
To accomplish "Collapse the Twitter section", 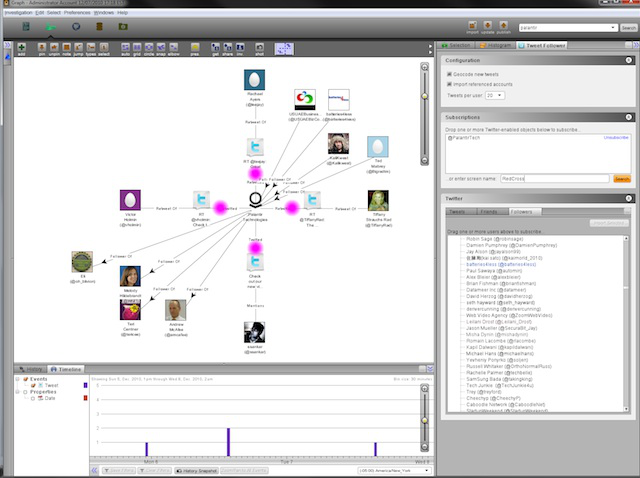I will 629,198.
